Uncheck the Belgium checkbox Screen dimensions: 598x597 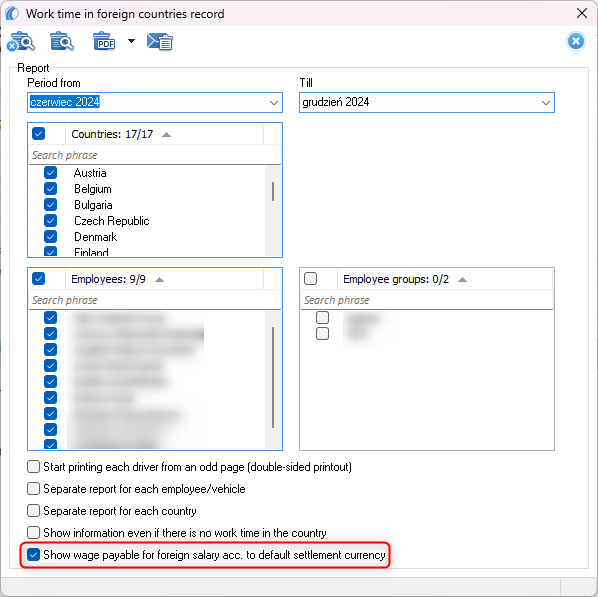50,189
